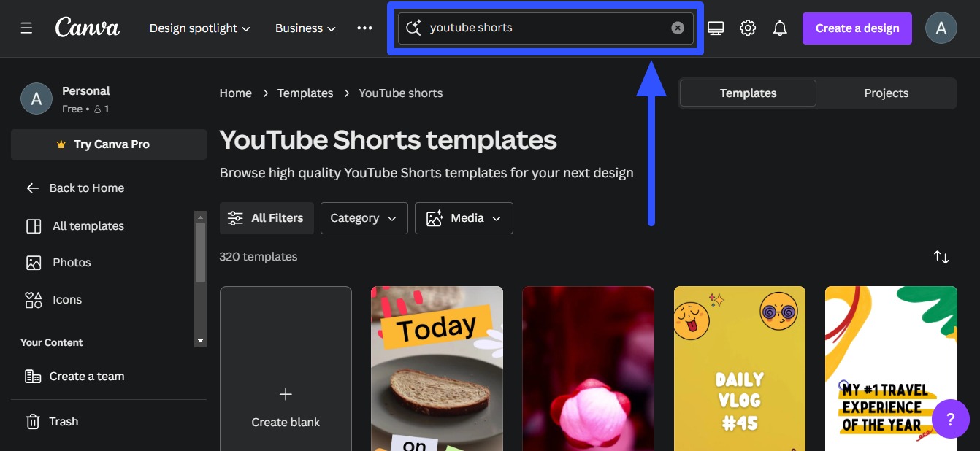
Task: Open All templates in the sidebar
Action: click(88, 225)
